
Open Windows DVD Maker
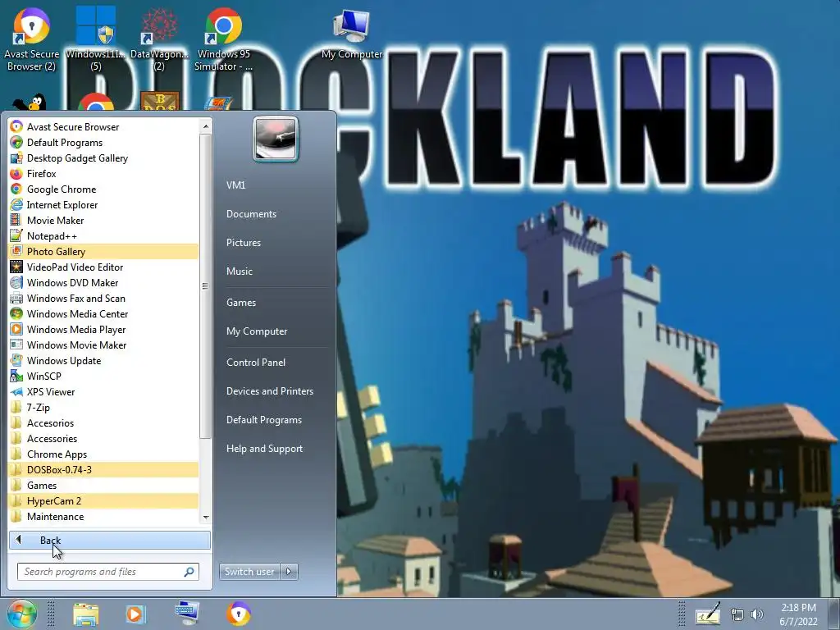(104, 282)
